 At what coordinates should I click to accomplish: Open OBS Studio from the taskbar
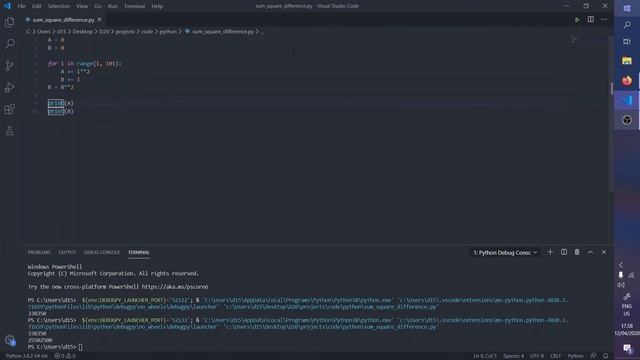627,120
